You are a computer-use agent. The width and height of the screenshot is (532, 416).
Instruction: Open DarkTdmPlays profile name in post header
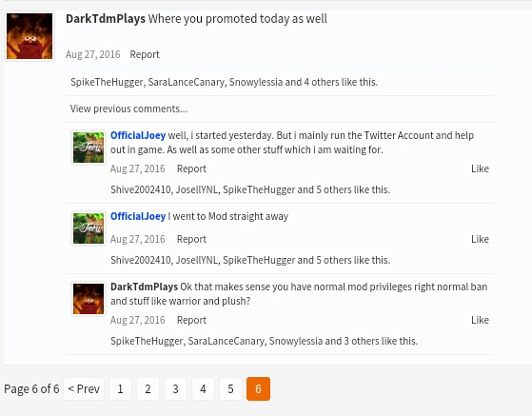[x=106, y=19]
